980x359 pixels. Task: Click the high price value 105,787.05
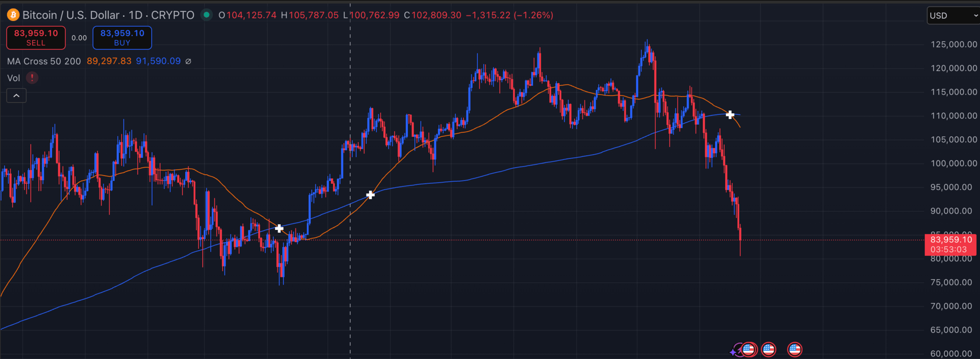pos(314,15)
